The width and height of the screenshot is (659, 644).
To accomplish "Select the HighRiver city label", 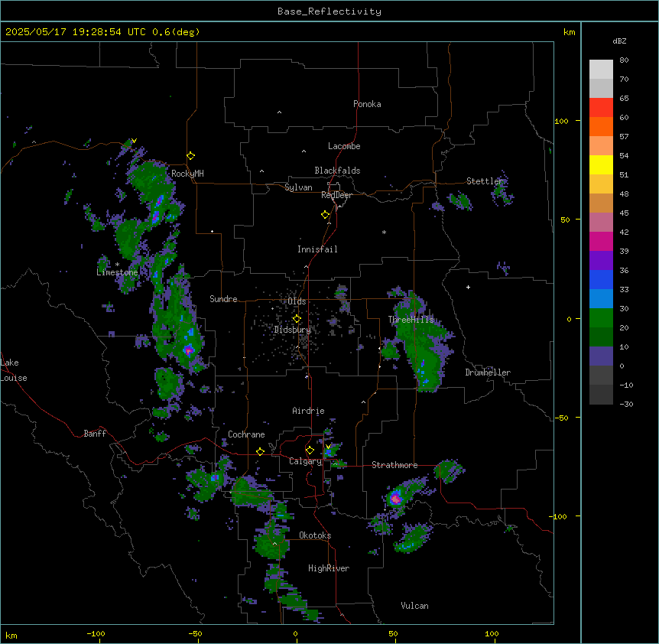I will 329,568.
